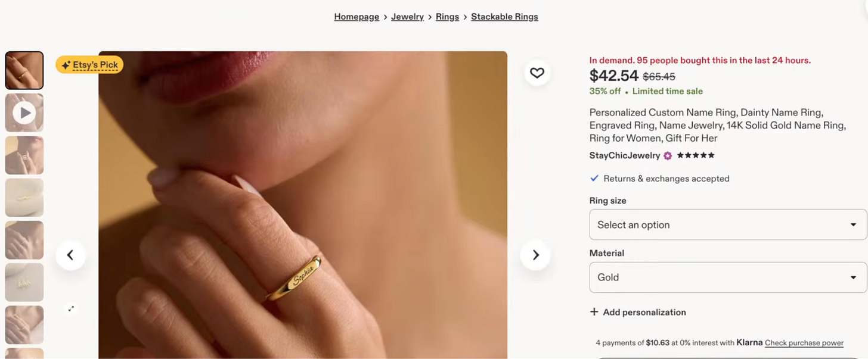868x359 pixels.
Task: Open the Material dropdown showing Gold
Action: point(728,277)
